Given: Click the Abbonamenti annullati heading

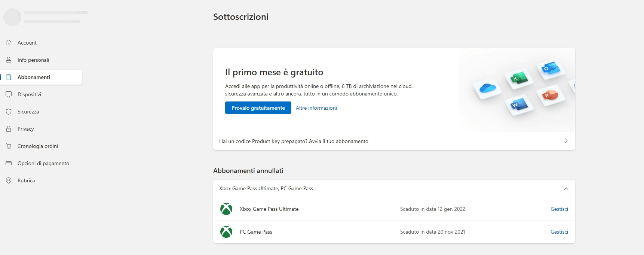Looking at the screenshot, I should 248,171.
